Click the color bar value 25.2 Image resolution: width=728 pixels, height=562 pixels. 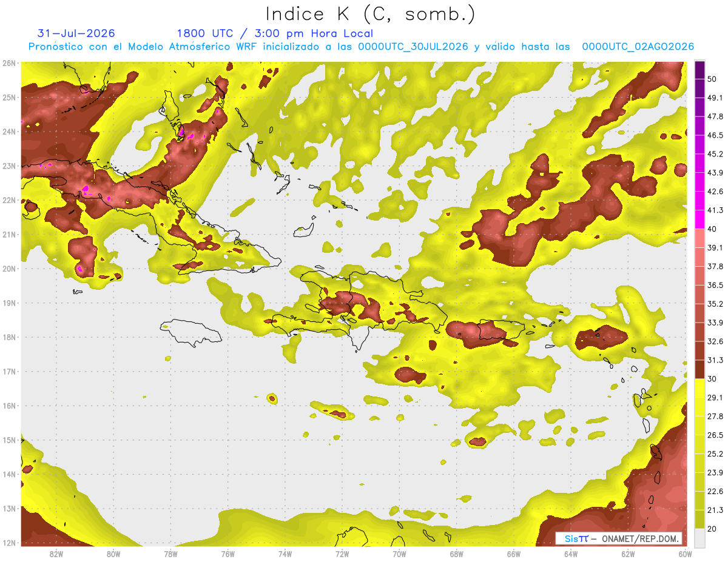tap(715, 454)
